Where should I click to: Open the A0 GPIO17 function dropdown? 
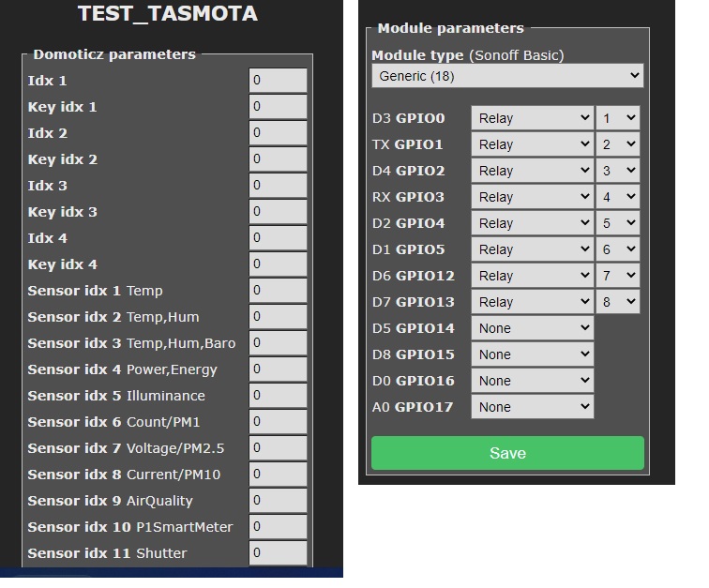(532, 407)
